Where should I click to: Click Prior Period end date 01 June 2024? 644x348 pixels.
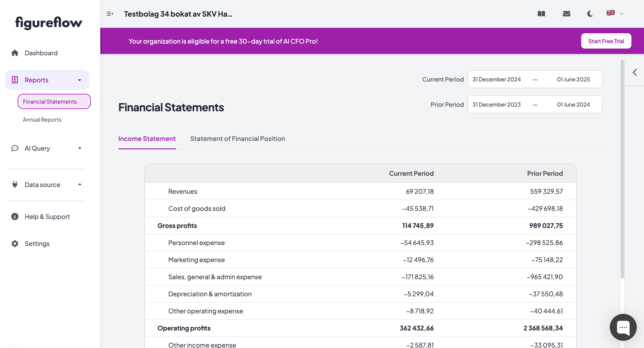point(573,105)
